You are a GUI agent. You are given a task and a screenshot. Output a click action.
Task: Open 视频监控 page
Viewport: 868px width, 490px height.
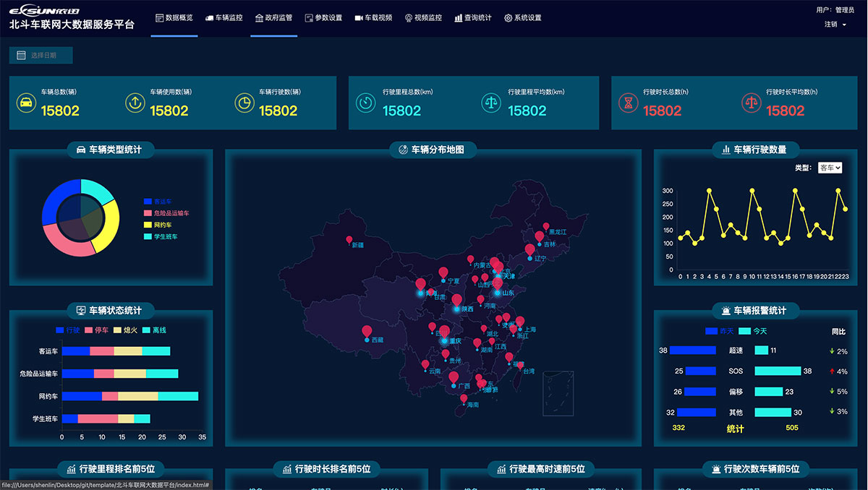pyautogui.click(x=423, y=17)
